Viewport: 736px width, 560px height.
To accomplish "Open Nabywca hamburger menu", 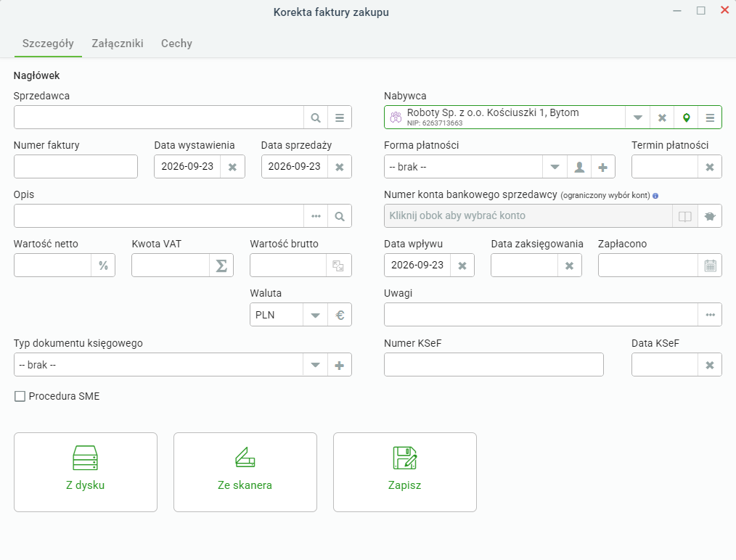I will tap(710, 118).
